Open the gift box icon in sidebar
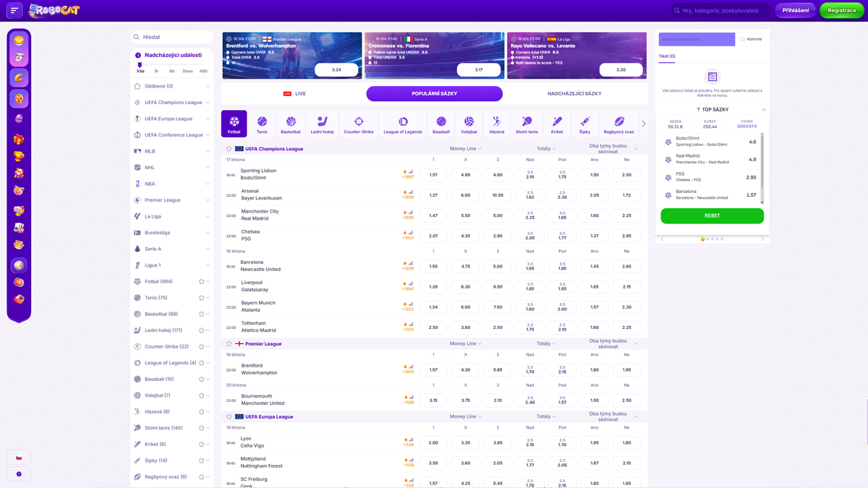Screen dimensions: 868x488 click(19, 139)
